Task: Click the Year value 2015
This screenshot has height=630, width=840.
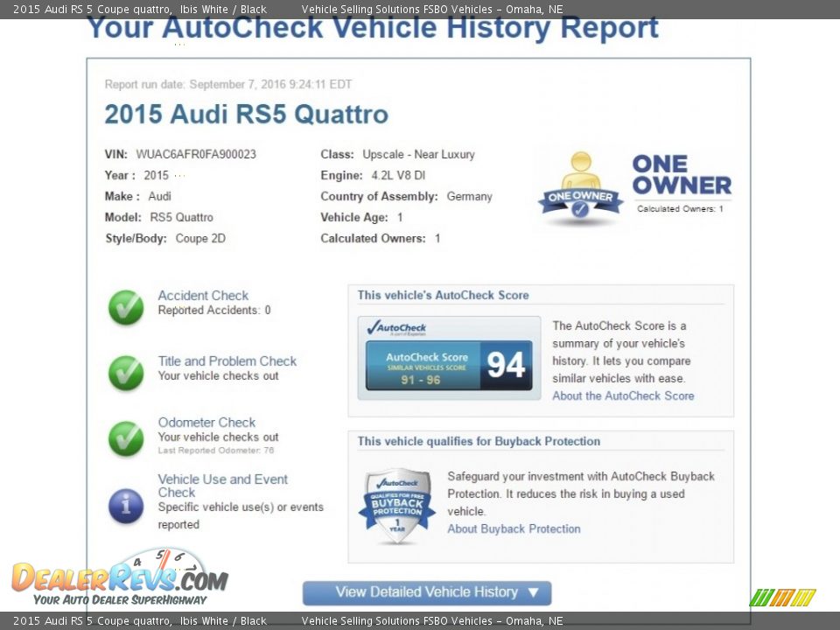Action: point(156,175)
